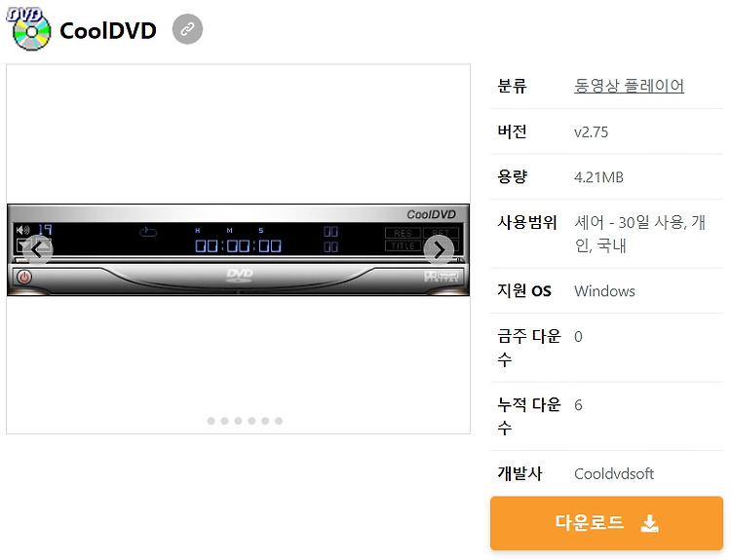The image size is (731, 560).
Task: Open the 동영상 플레이어 category link
Action: 629,86
